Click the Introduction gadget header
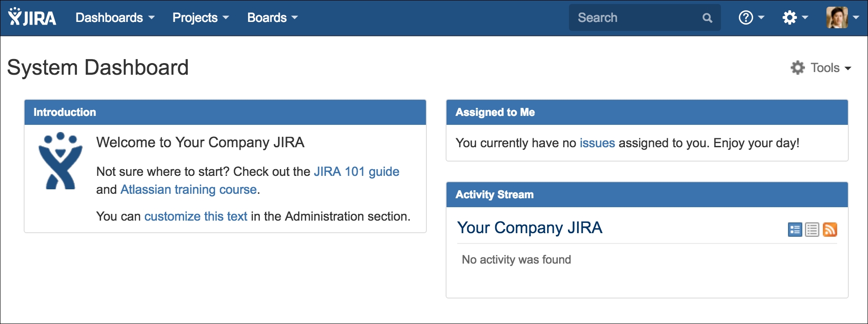Image resolution: width=868 pixels, height=324 pixels. tap(225, 112)
